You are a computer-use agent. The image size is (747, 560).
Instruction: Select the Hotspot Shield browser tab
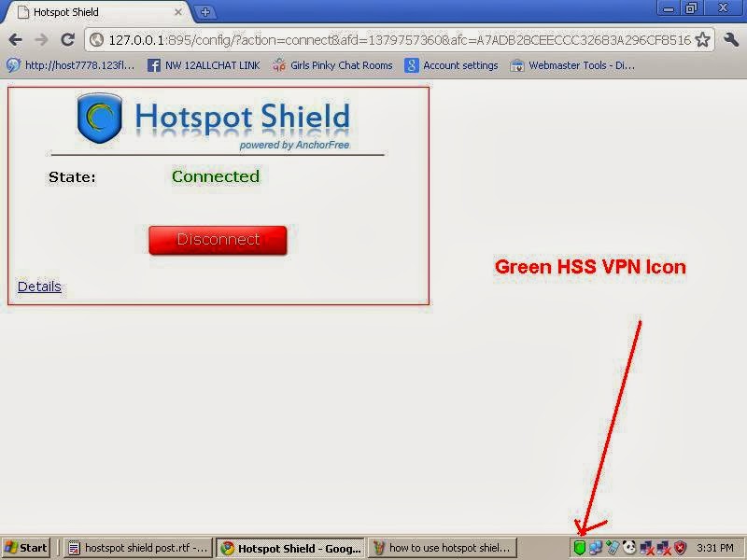[x=98, y=12]
